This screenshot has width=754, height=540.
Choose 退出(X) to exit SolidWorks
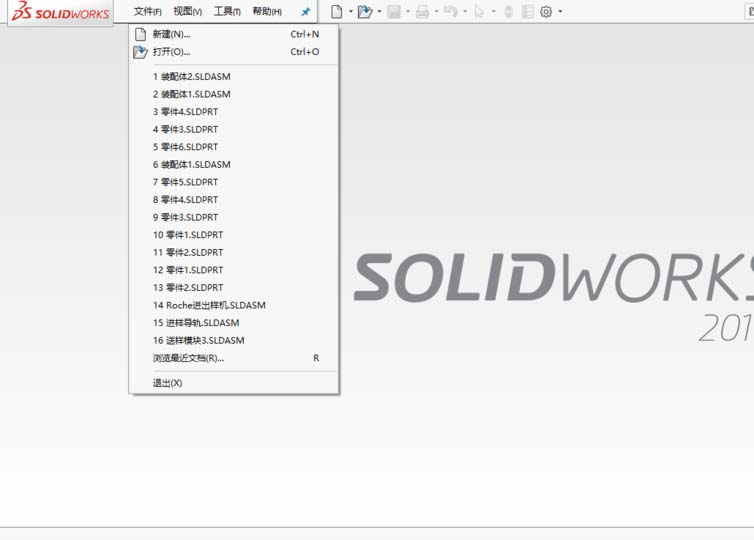234,383
